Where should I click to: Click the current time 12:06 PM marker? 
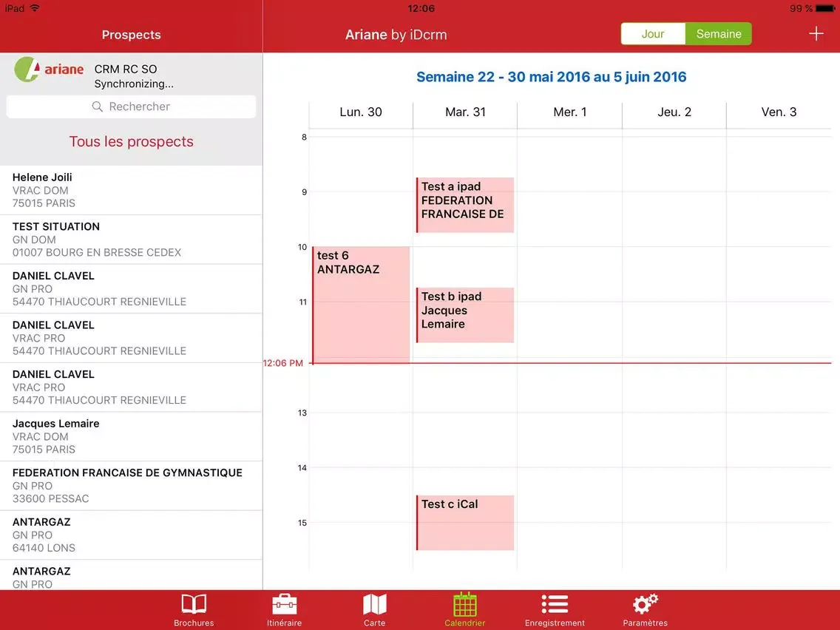pyautogui.click(x=283, y=363)
